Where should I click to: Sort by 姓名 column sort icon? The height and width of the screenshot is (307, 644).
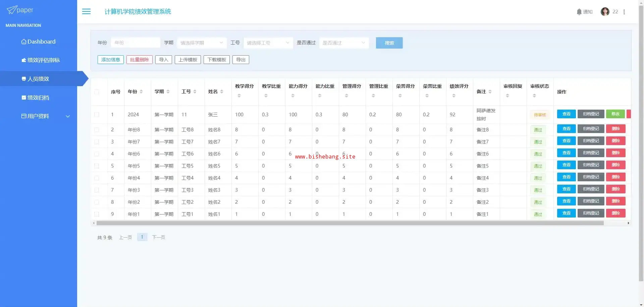click(x=222, y=91)
